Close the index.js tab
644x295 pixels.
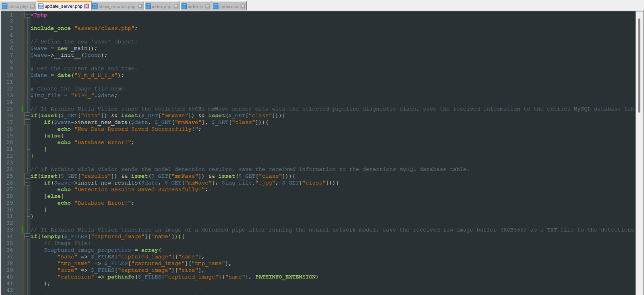click(x=208, y=6)
